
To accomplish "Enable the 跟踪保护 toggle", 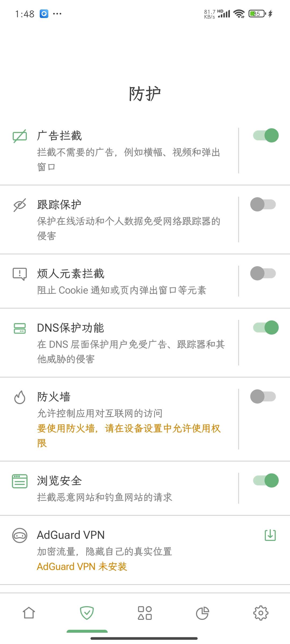I will (263, 204).
